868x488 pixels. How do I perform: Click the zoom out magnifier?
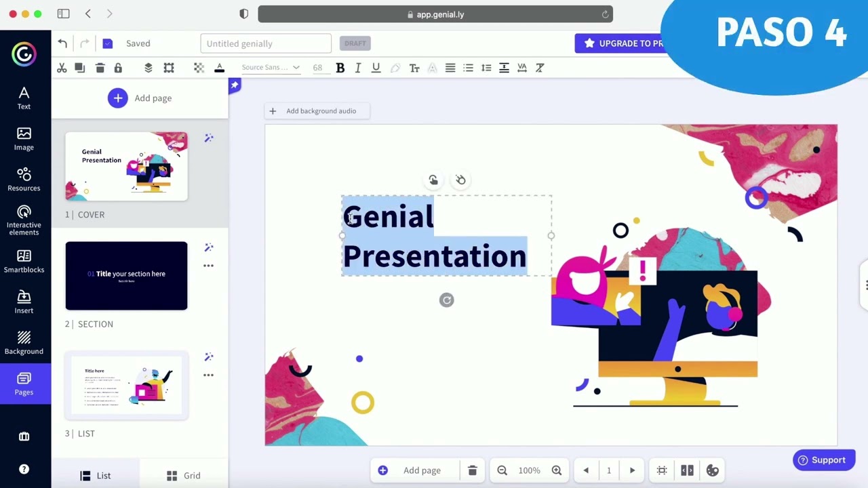click(x=502, y=470)
